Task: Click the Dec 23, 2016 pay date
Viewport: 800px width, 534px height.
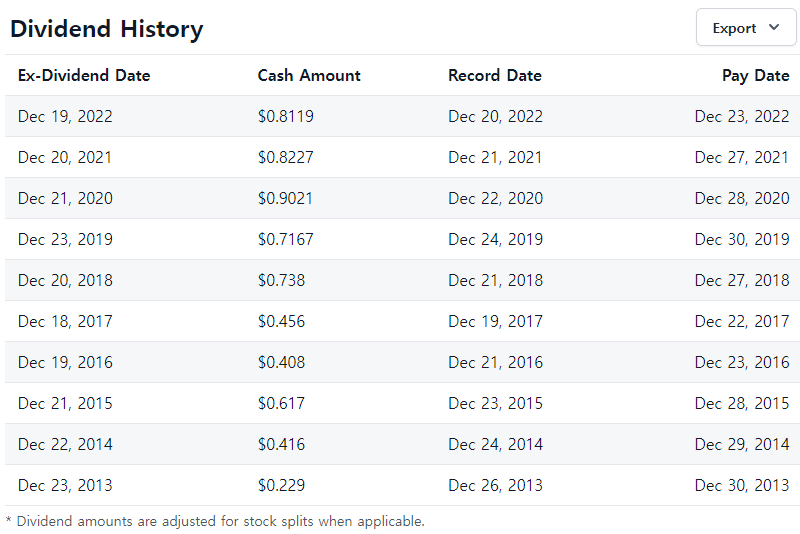Action: tap(742, 362)
